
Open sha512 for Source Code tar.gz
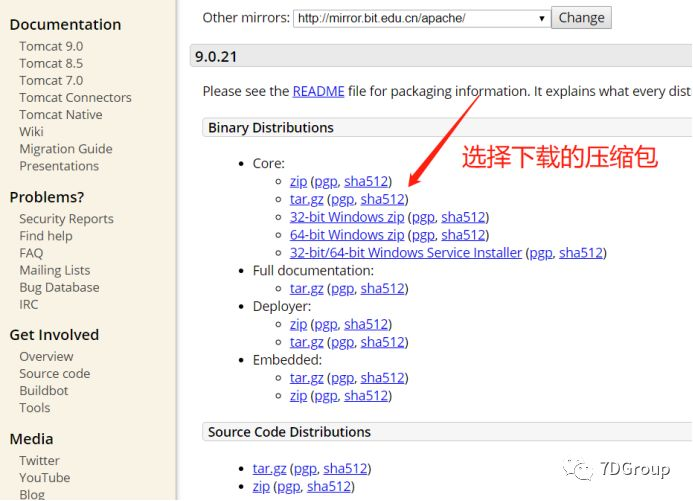pos(345,469)
